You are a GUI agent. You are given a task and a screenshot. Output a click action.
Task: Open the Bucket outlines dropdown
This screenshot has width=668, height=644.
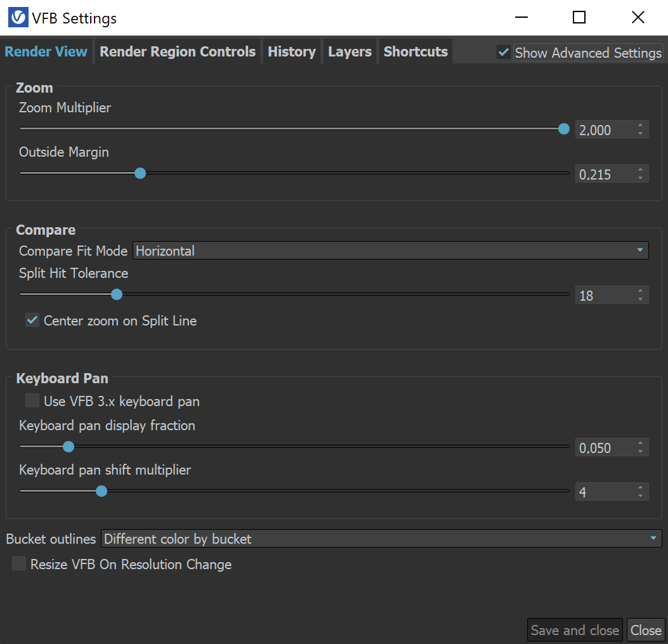point(381,539)
